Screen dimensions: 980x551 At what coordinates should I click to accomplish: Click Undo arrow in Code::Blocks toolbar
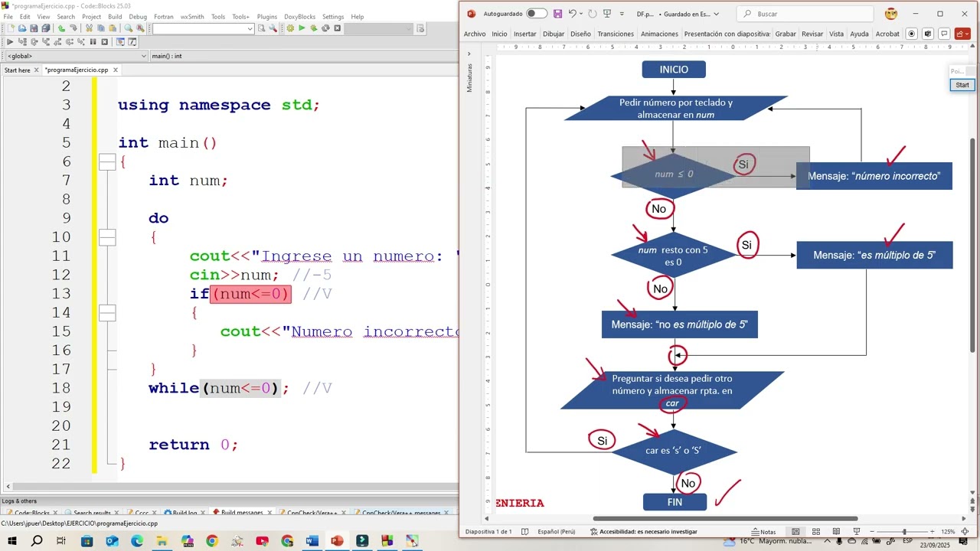(61, 28)
